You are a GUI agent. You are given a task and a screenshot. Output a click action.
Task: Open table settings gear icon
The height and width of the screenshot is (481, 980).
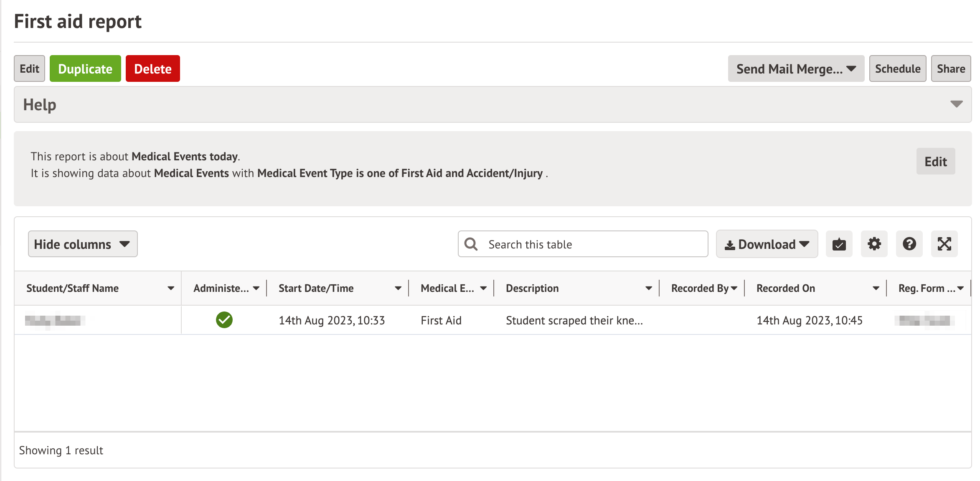pyautogui.click(x=874, y=244)
